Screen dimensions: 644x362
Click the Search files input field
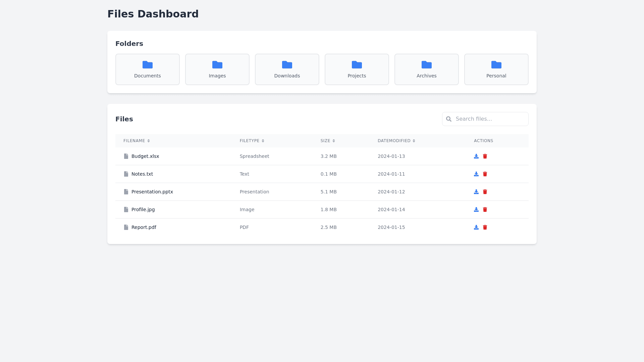[x=490, y=119]
